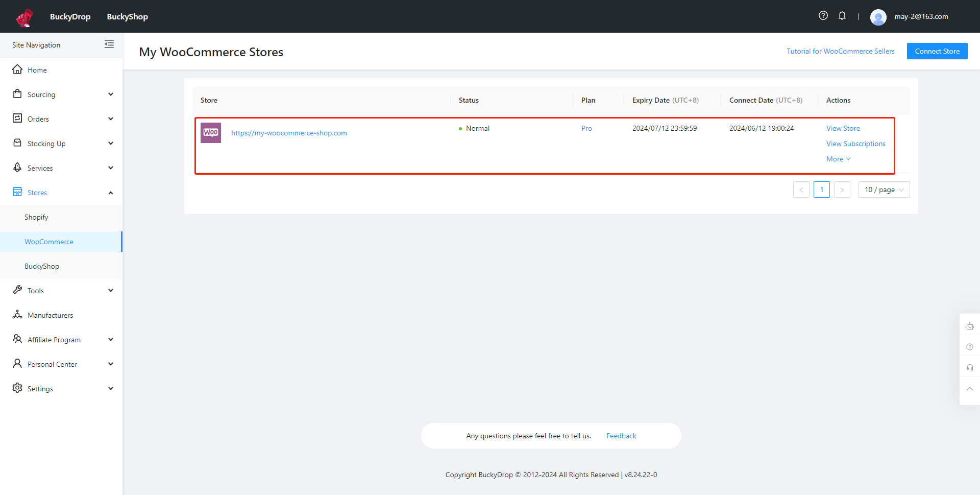
Task: Click the Pro plan link
Action: point(586,128)
